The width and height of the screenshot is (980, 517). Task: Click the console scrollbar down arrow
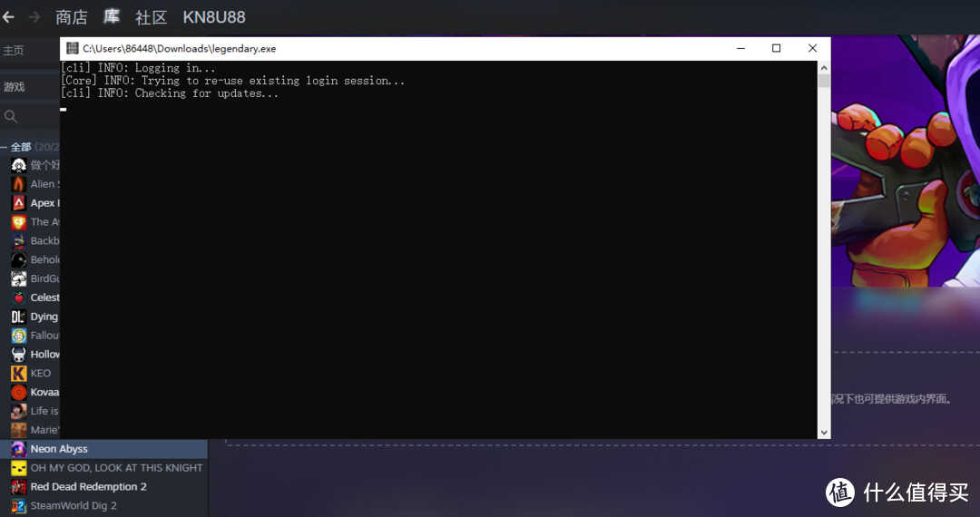[824, 432]
